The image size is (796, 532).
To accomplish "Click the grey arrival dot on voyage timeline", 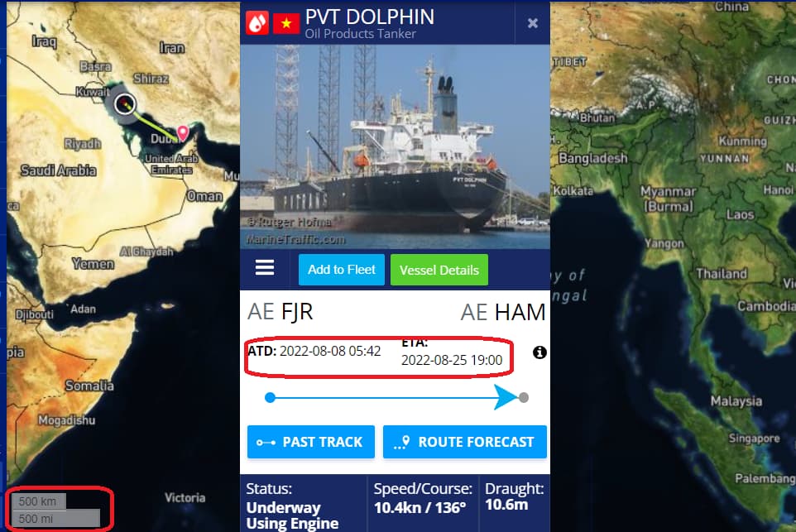I will click(524, 397).
